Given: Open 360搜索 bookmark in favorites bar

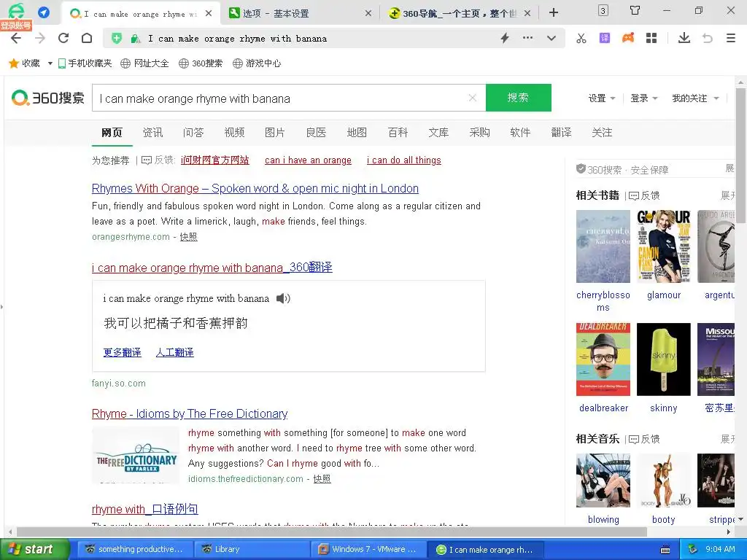Looking at the screenshot, I should point(201,63).
